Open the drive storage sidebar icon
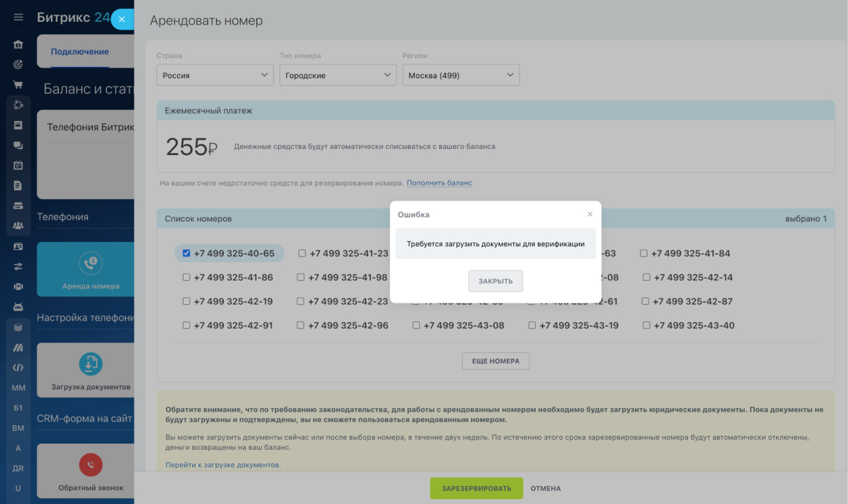Image resolution: width=848 pixels, height=504 pixels. coord(18,205)
